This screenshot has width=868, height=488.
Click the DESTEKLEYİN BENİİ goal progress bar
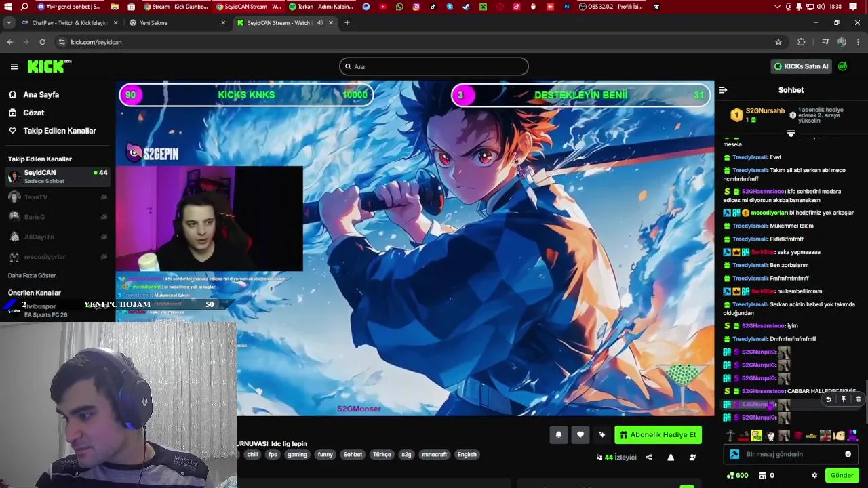tap(581, 95)
